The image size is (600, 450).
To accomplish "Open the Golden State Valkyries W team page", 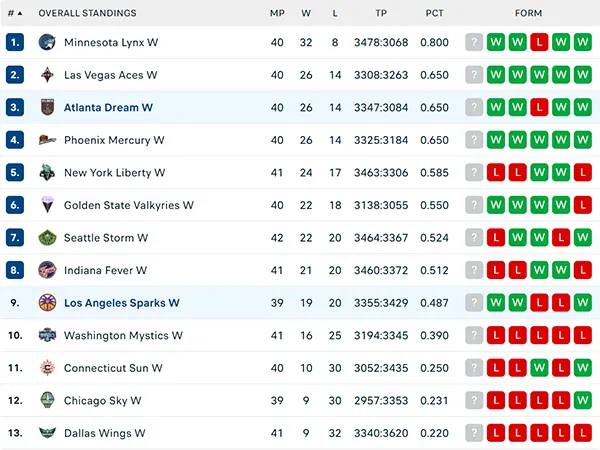I will 129,205.
